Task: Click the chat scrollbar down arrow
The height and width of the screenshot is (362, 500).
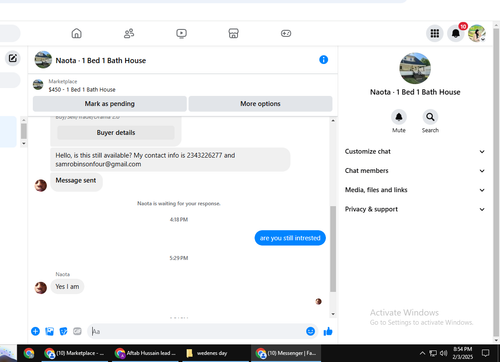Action: coord(333,314)
